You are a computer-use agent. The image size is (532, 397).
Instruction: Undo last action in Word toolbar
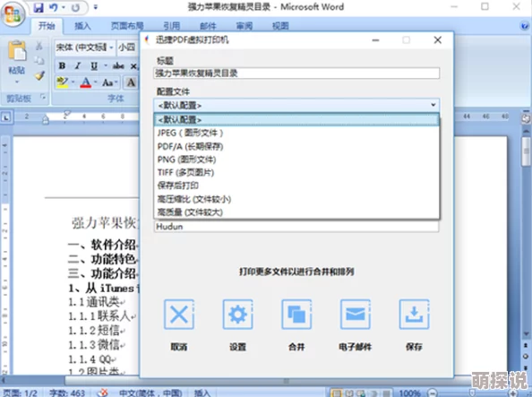point(53,7)
